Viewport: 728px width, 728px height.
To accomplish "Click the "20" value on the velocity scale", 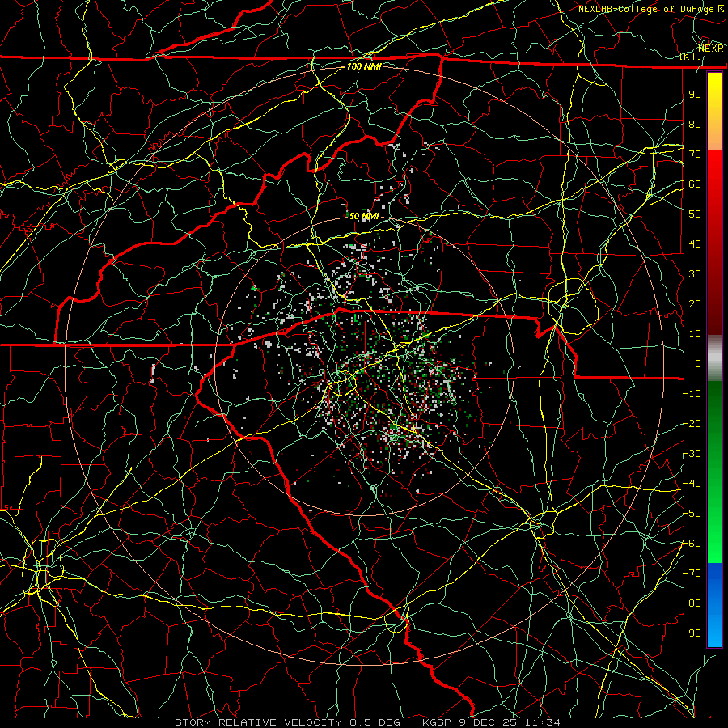I will tap(695, 304).
